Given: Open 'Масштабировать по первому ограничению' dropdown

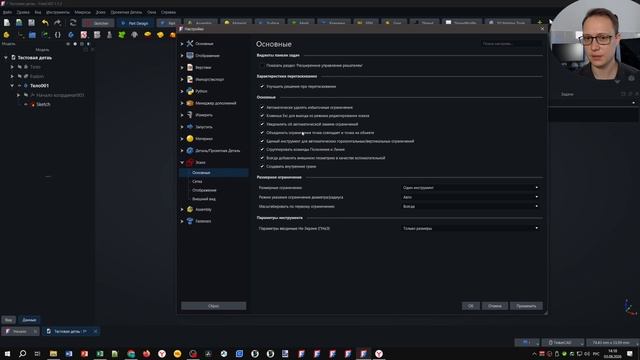Looking at the screenshot, I should click(471, 207).
